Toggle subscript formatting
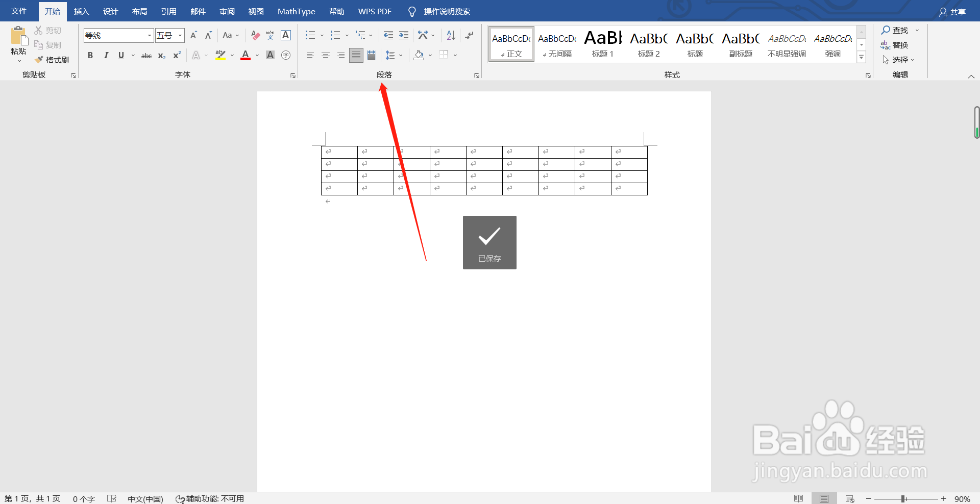The width and height of the screenshot is (980, 504). 162,56
